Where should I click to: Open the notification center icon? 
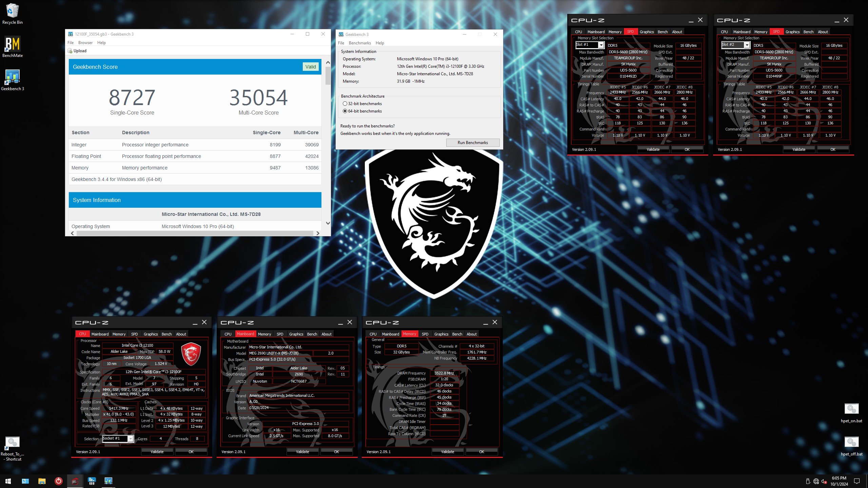click(857, 481)
